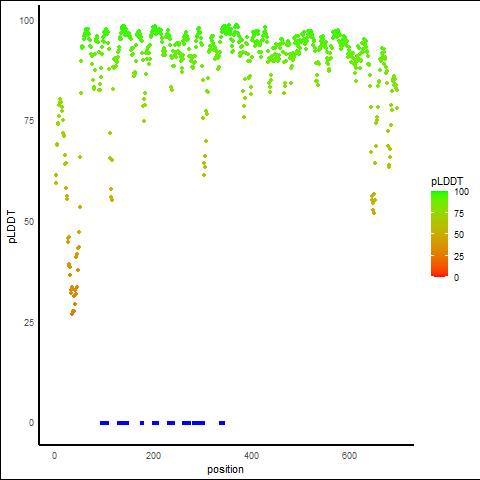Click the legend label 0
The image size is (480, 480).
click(x=456, y=277)
